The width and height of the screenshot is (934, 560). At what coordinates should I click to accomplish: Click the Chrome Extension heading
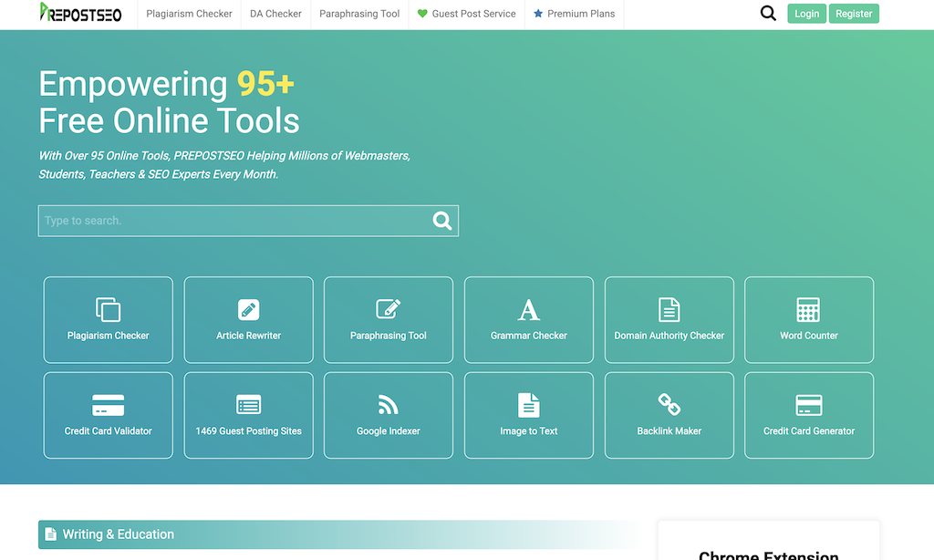(768, 555)
